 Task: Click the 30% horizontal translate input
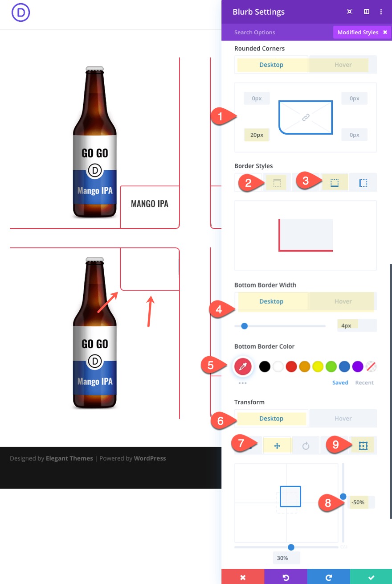click(286, 558)
